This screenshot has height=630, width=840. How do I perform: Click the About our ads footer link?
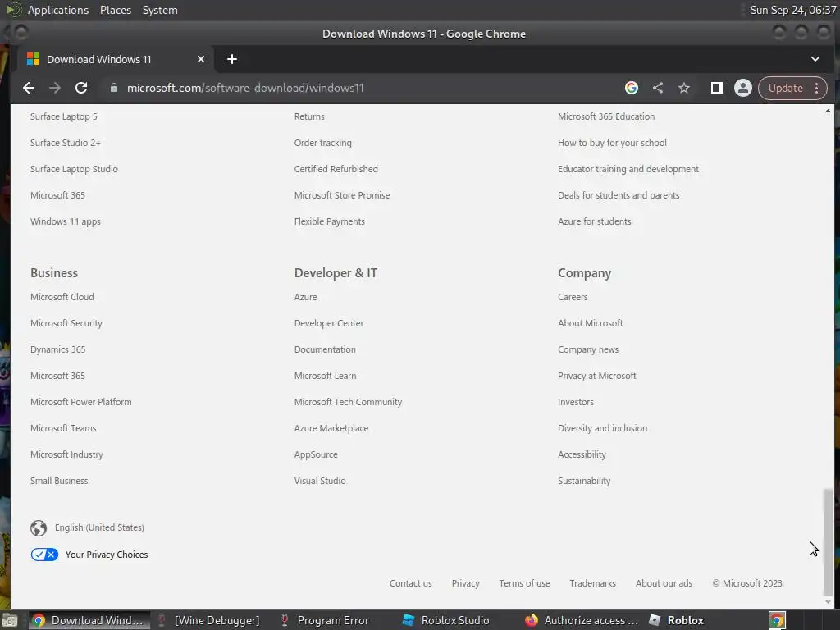pos(663,583)
